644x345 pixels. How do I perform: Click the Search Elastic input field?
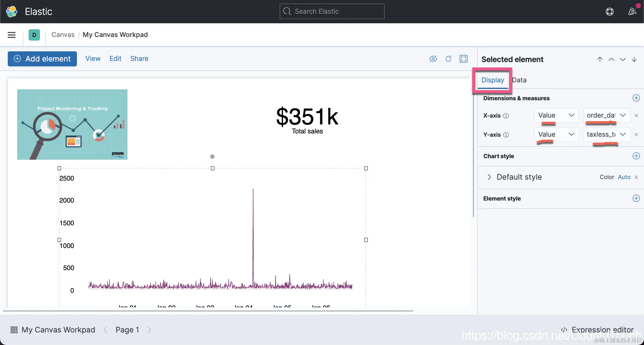332,11
